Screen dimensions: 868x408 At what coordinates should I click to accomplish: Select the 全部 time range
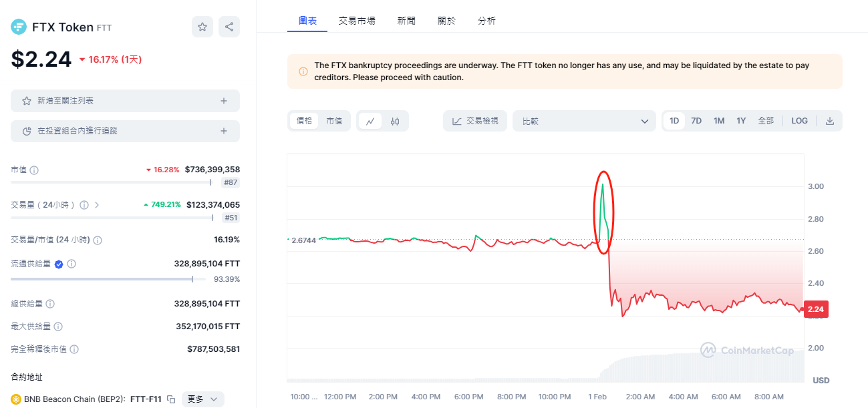click(x=766, y=121)
